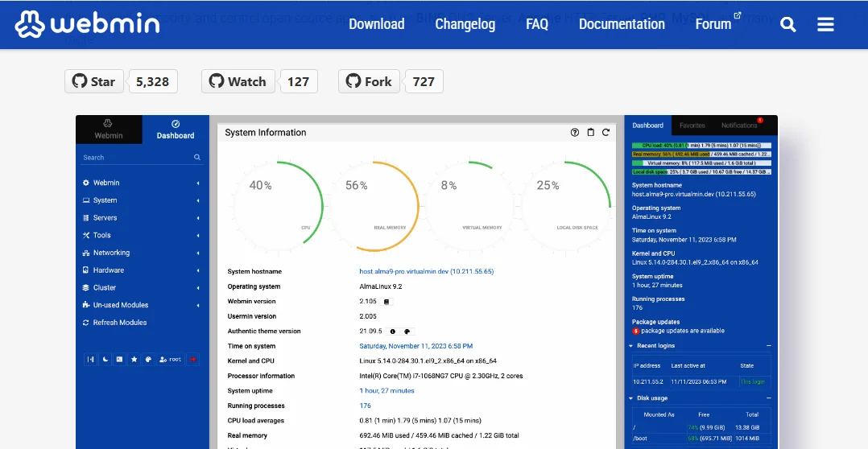Click the Tools wrench icon in sidebar

coord(86,235)
